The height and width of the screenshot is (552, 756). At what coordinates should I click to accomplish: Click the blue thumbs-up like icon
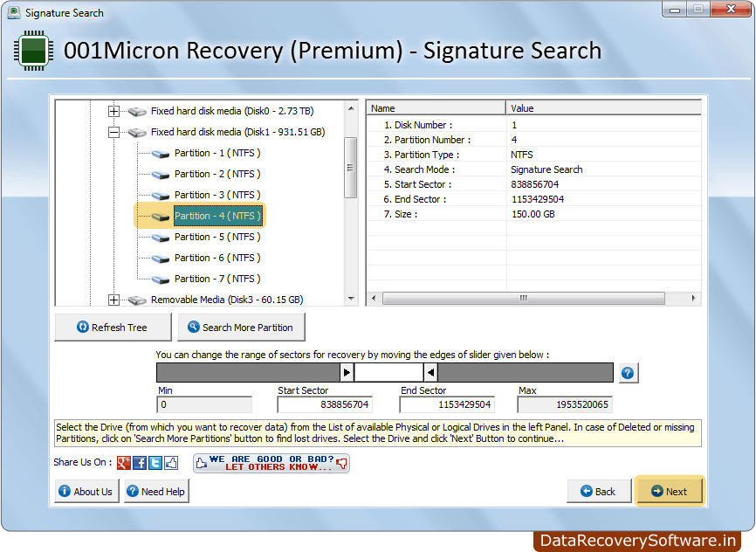pyautogui.click(x=171, y=463)
